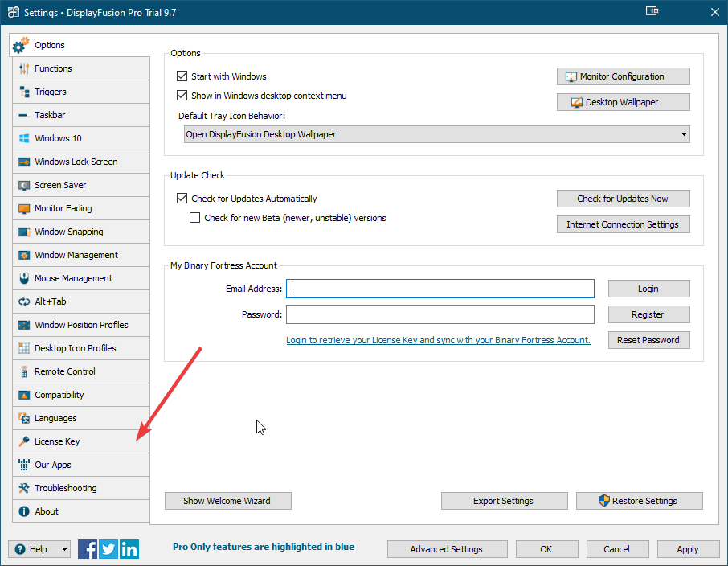Image resolution: width=728 pixels, height=566 pixels.
Task: Click Show Welcome Wizard button
Action: point(228,501)
